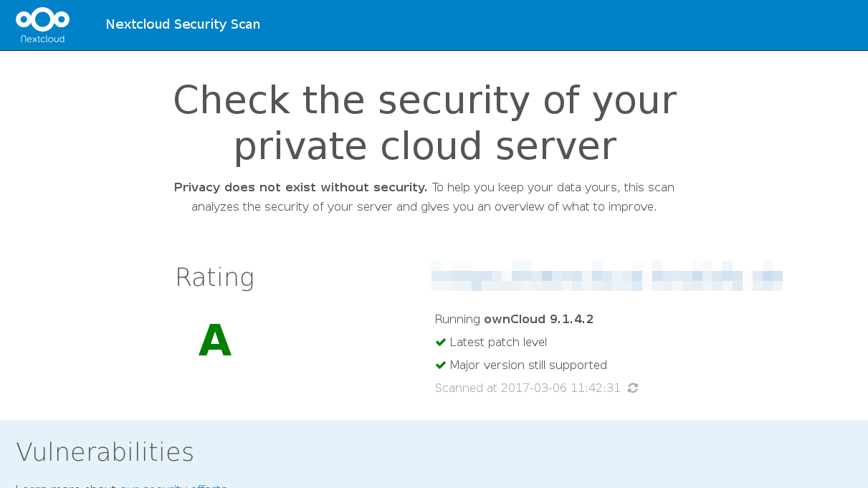Rescan server using the refresh icon
The height and width of the screenshot is (488, 868).
click(x=633, y=388)
